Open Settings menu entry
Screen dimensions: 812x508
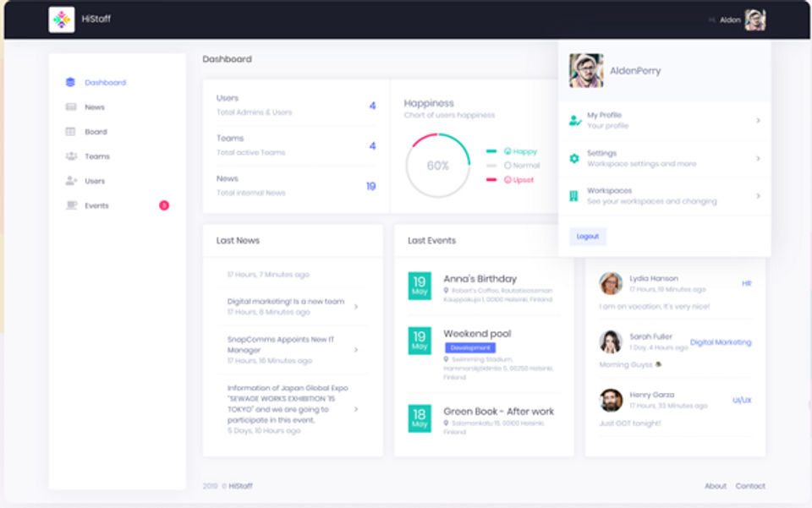[x=665, y=158]
